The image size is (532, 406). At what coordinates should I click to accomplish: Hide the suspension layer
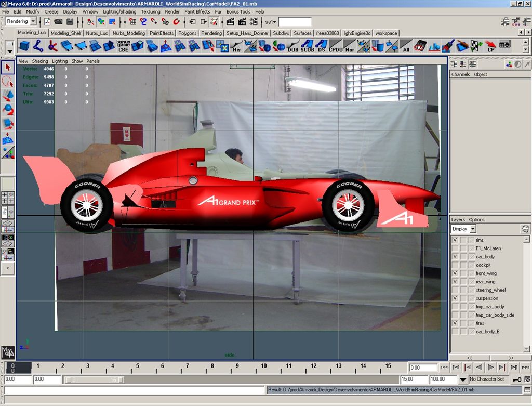pos(455,298)
